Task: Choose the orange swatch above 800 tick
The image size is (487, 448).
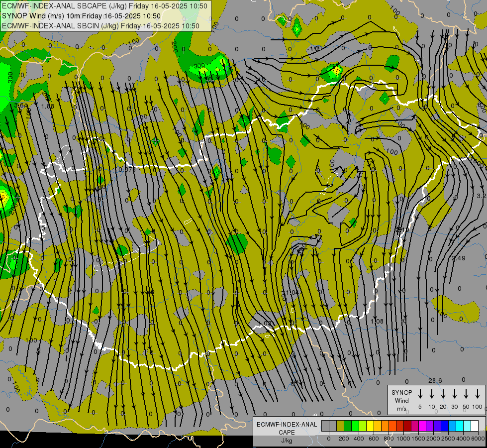Action: 385,426
